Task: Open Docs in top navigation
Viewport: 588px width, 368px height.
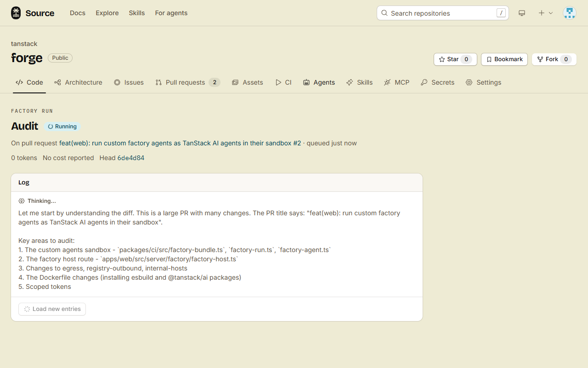Action: point(78,13)
